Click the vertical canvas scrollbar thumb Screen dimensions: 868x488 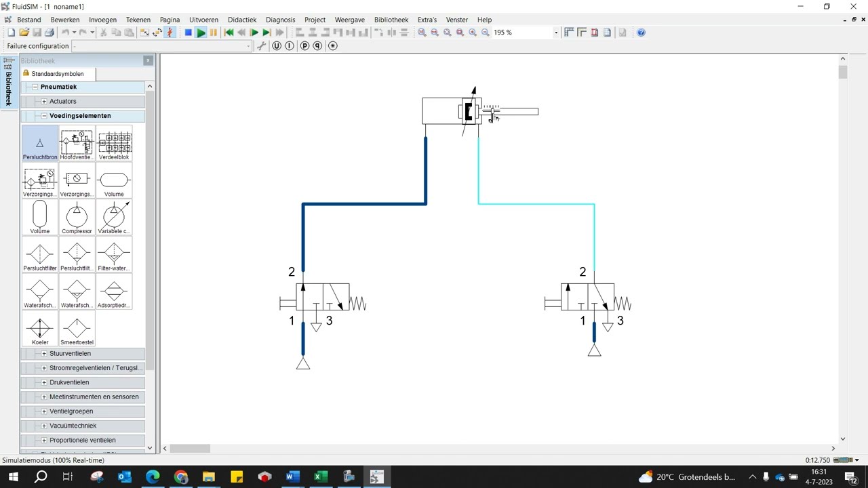[x=843, y=72]
